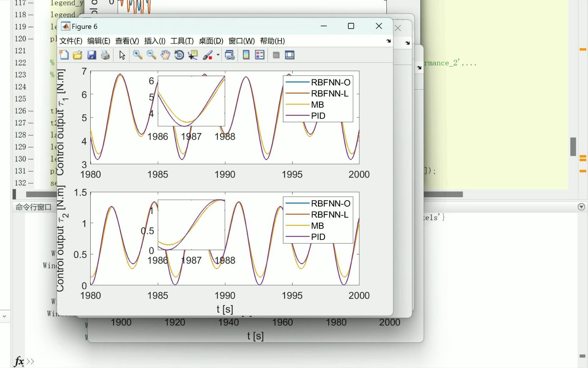The image size is (588, 368).
Task: Maximize the Figure 6 window
Action: pos(351,26)
